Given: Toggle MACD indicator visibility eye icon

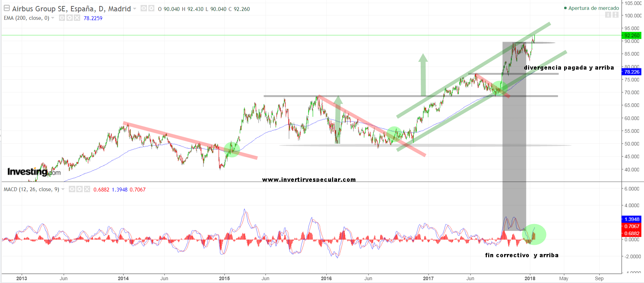Looking at the screenshot, I should pyautogui.click(x=72, y=189).
